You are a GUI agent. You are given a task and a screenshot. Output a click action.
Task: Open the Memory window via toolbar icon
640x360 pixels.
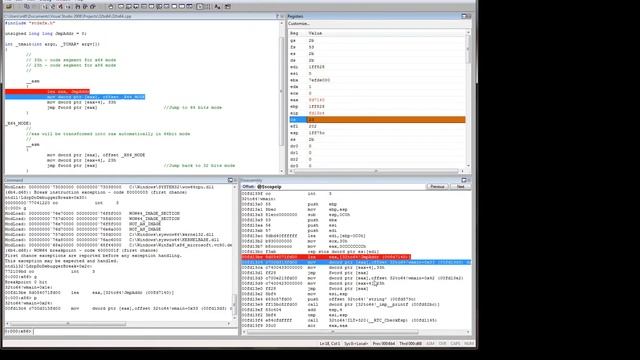point(151,7)
